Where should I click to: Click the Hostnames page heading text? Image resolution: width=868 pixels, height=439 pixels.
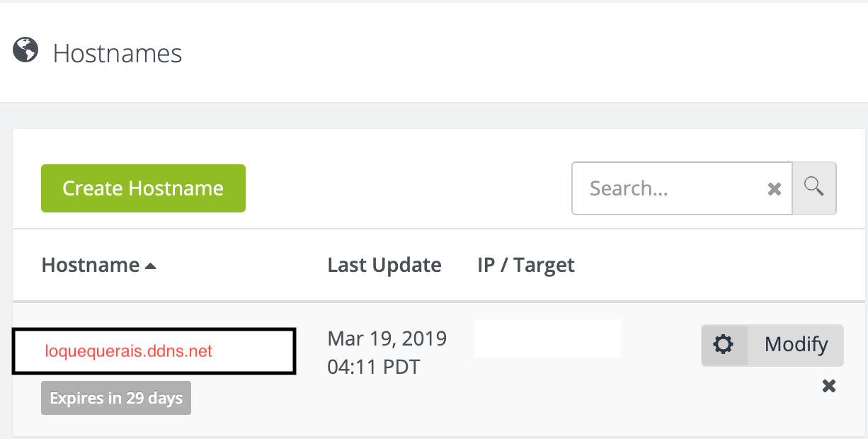[118, 54]
